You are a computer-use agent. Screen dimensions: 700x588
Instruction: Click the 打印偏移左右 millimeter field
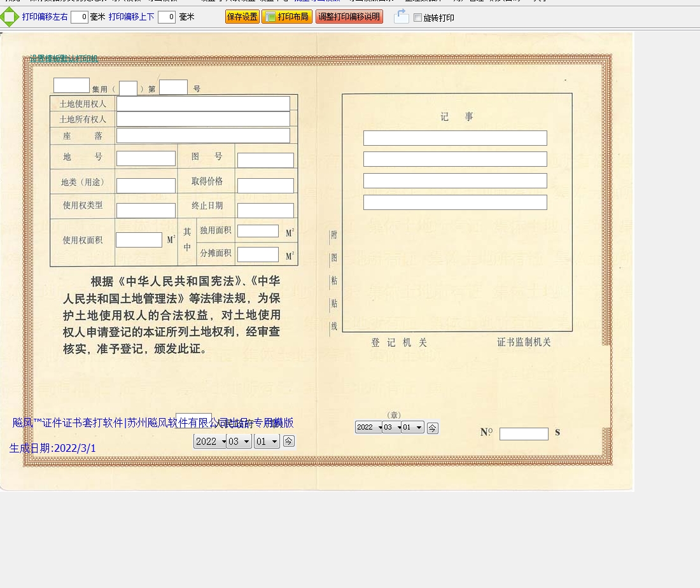coord(80,17)
